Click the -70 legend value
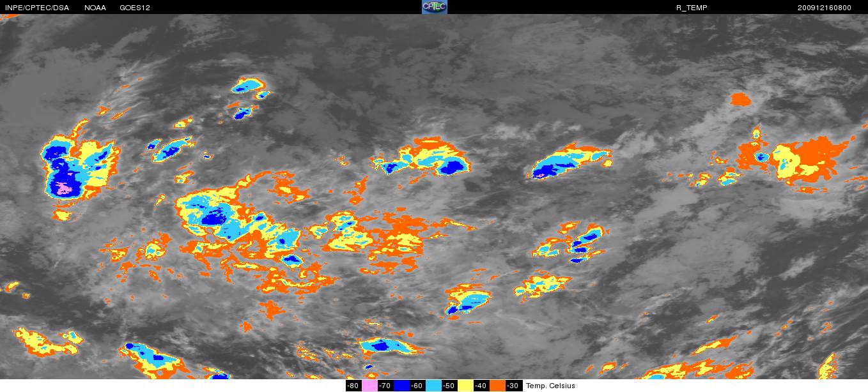Viewport: 868px width, 392px height. tap(385, 386)
